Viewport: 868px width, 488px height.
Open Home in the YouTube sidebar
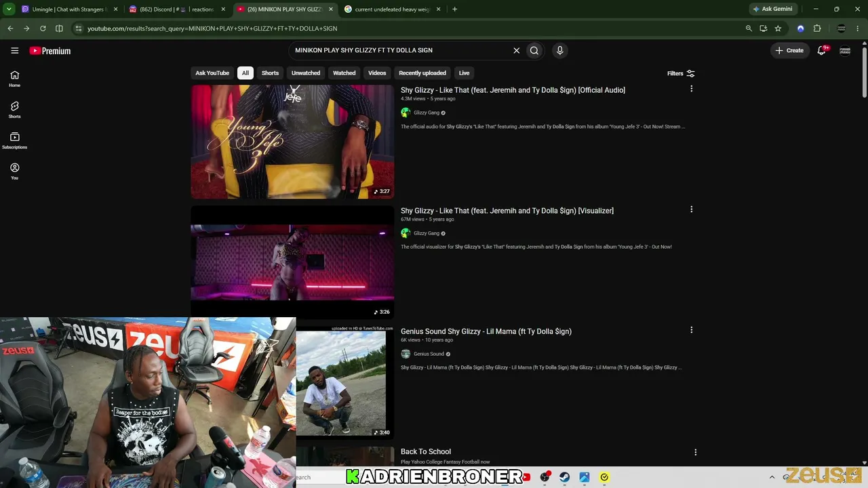[x=14, y=79]
